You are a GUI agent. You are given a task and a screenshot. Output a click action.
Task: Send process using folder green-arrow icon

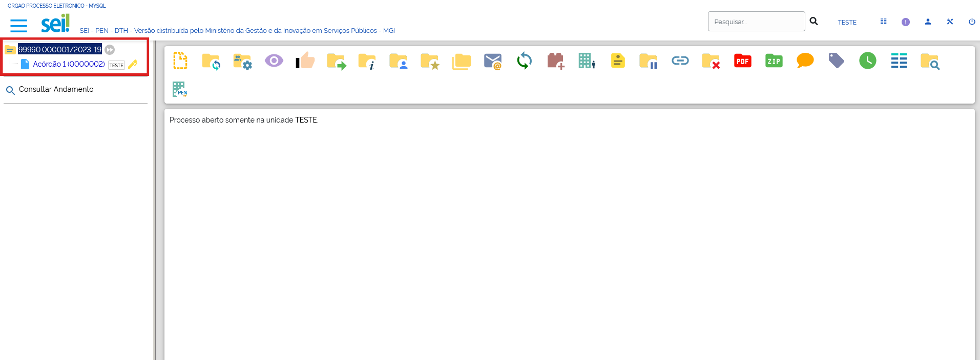point(337,62)
